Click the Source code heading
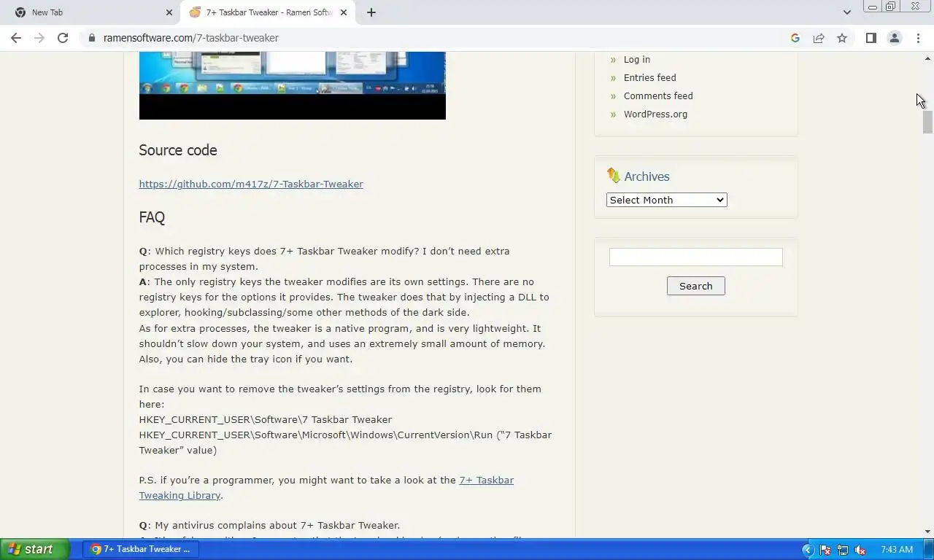 [x=178, y=150]
